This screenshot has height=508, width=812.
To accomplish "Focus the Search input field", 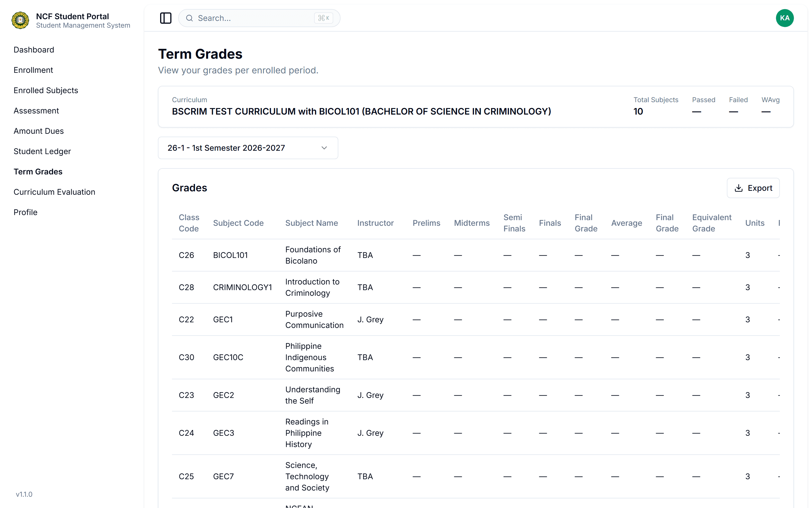I will pos(259,18).
